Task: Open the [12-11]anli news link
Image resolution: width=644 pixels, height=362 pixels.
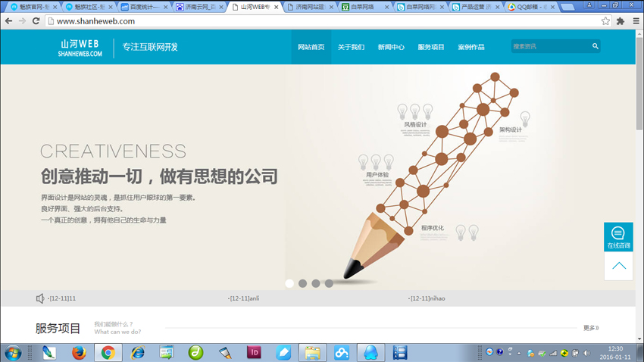Action: [x=244, y=298]
